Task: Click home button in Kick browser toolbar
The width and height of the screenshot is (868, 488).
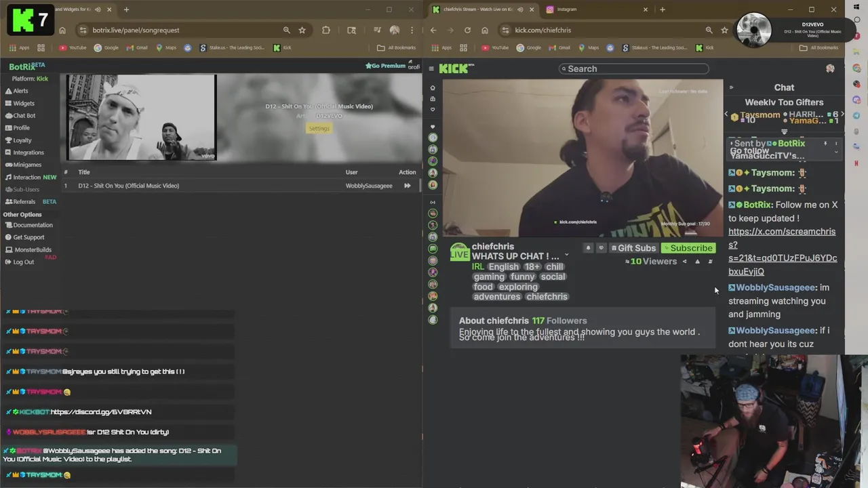Action: pyautogui.click(x=484, y=30)
